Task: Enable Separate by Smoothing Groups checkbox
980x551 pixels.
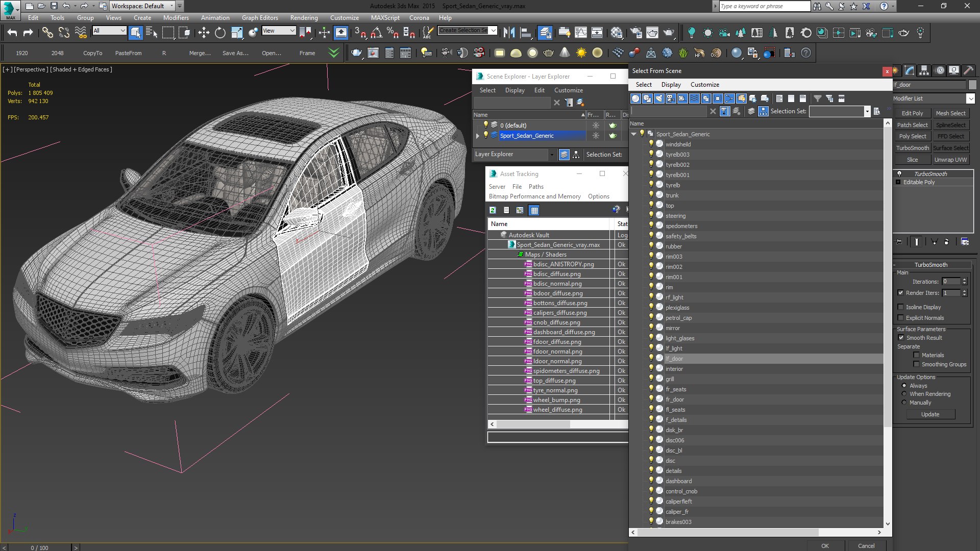Action: click(916, 364)
